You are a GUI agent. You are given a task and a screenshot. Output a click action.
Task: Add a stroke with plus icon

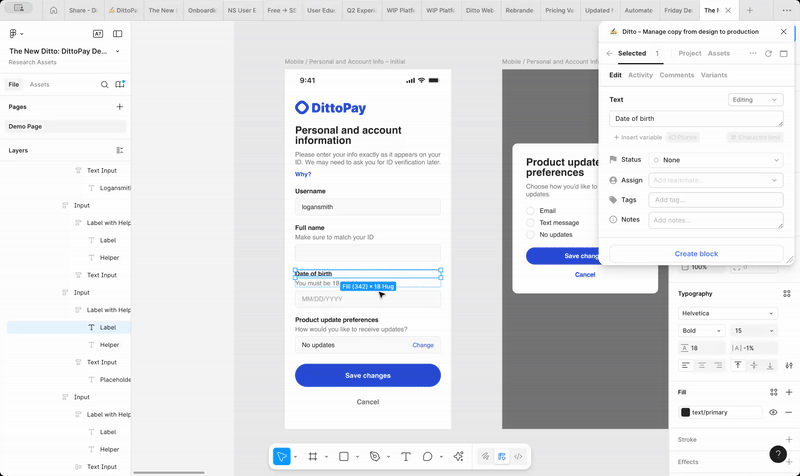[x=789, y=439]
